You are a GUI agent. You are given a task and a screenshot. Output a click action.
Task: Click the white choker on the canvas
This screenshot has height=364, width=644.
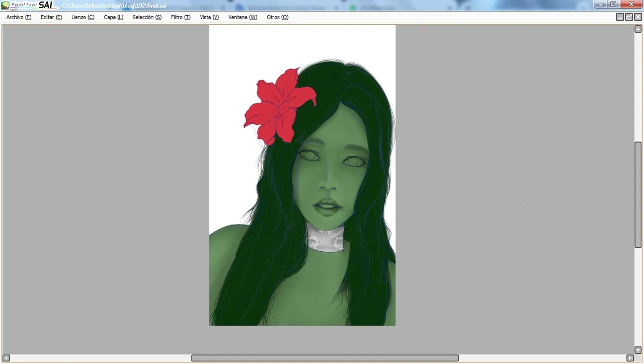[326, 239]
